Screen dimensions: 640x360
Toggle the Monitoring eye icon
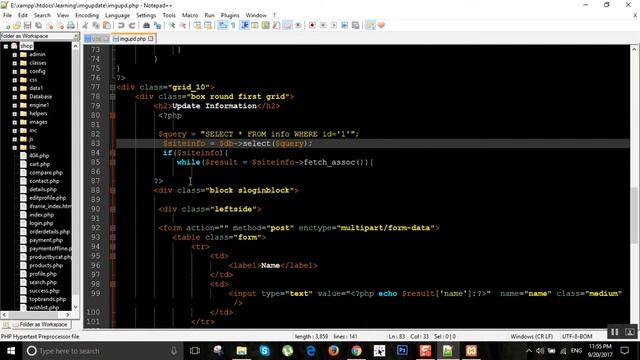click(298, 26)
